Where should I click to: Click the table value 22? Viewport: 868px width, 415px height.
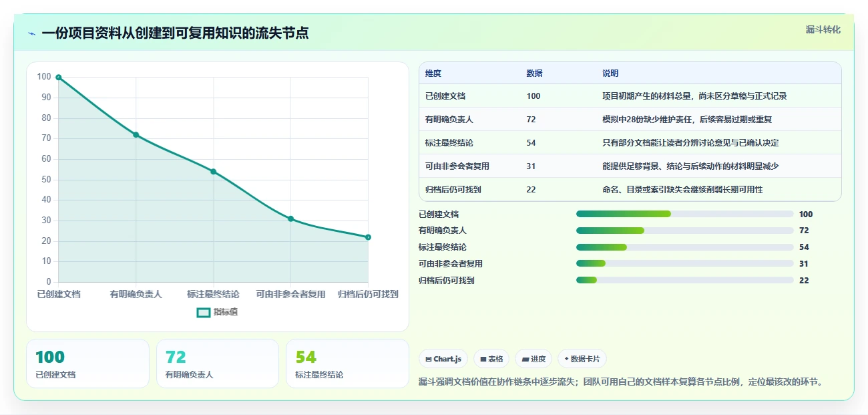tap(531, 190)
